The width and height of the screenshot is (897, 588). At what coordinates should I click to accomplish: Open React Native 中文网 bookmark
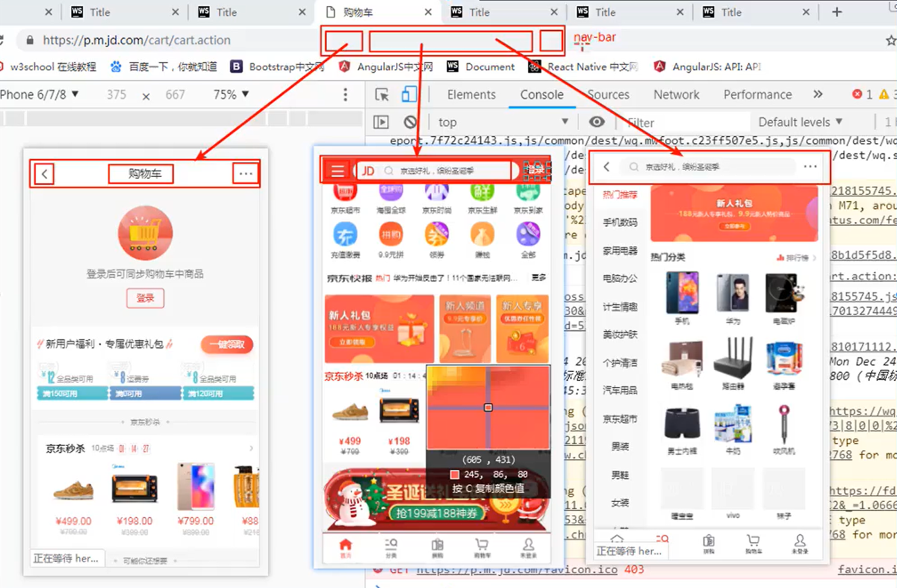583,67
